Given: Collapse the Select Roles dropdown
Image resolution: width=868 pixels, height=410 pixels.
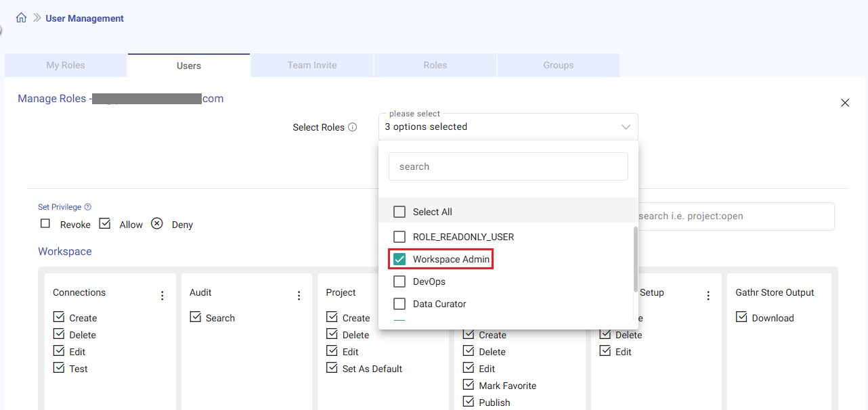Looking at the screenshot, I should (x=625, y=127).
